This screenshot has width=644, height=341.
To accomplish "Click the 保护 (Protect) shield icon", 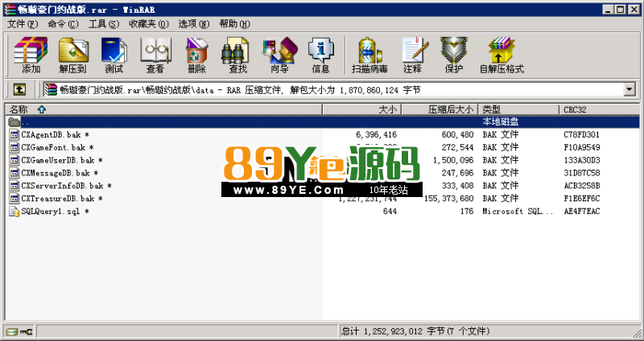I will 454,55.
